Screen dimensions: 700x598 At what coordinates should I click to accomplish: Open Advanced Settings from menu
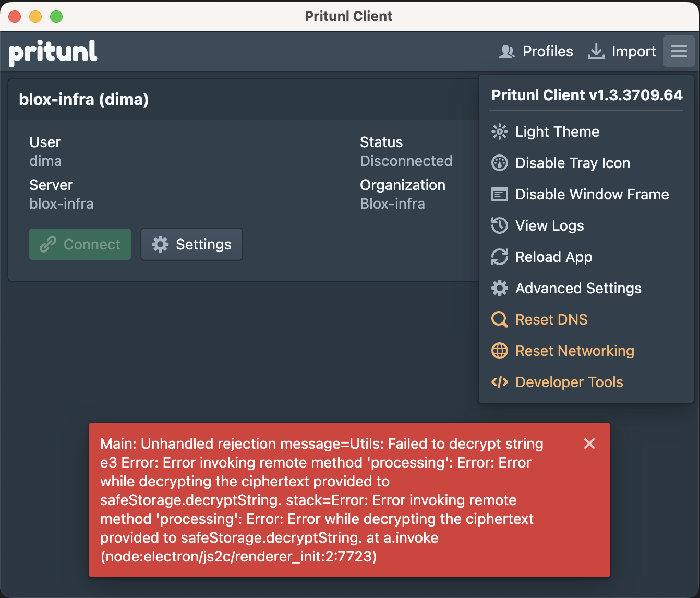tap(586, 288)
